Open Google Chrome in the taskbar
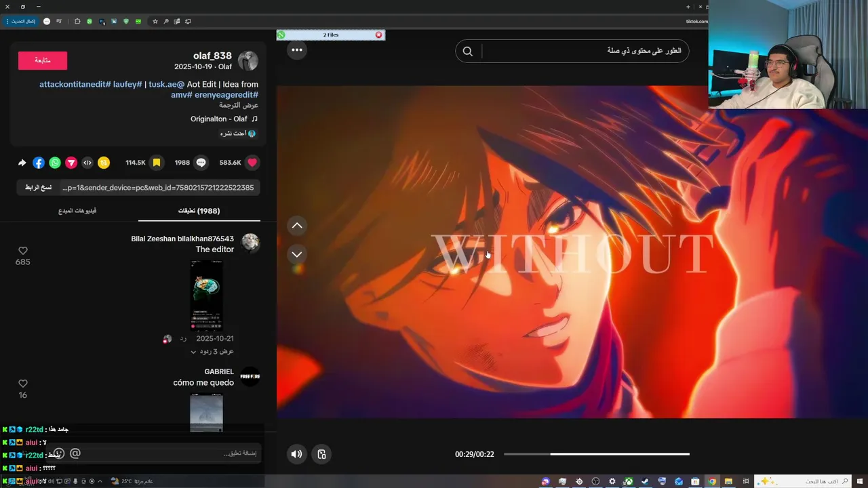 coord(712,481)
